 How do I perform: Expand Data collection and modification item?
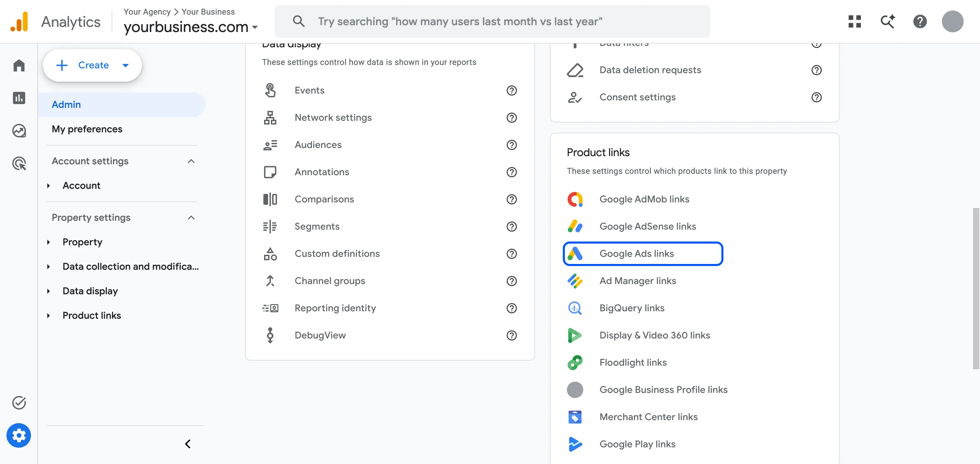tap(48, 267)
